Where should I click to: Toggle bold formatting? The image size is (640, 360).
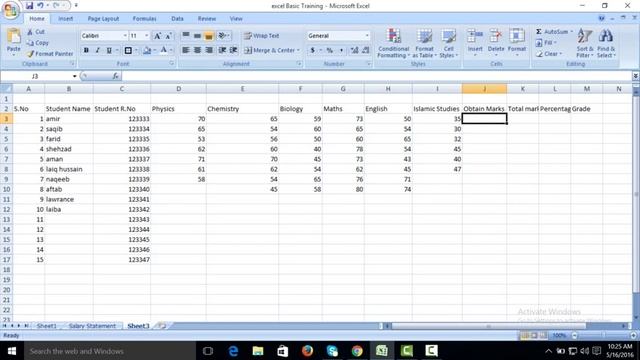pyautogui.click(x=86, y=50)
